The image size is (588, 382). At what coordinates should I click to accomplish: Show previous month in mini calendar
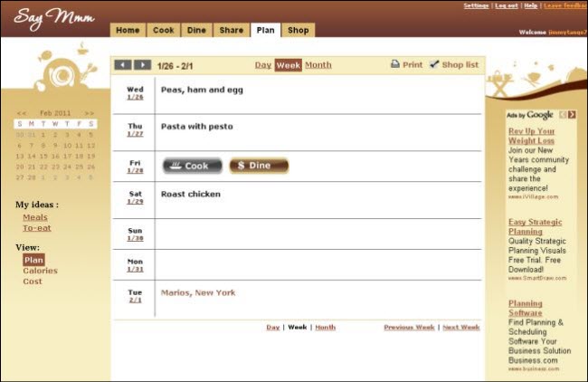pyautogui.click(x=21, y=113)
